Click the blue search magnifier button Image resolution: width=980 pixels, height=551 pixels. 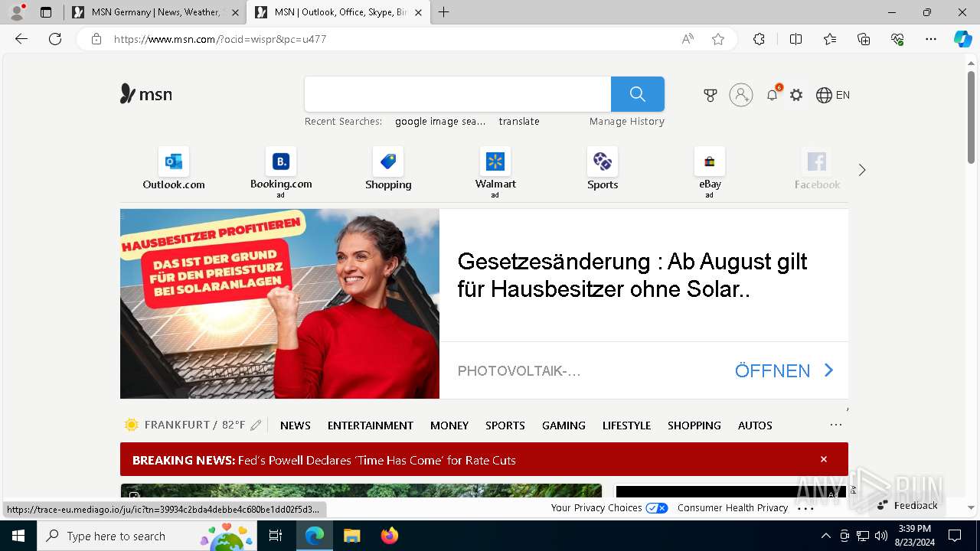tap(637, 94)
